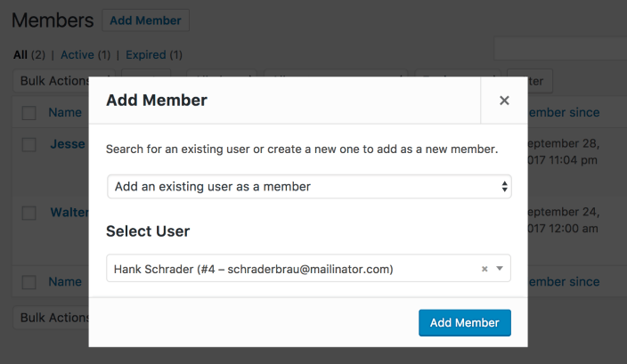The image size is (627, 364).
Task: Close the Add Member dialog with X
Action: (504, 101)
